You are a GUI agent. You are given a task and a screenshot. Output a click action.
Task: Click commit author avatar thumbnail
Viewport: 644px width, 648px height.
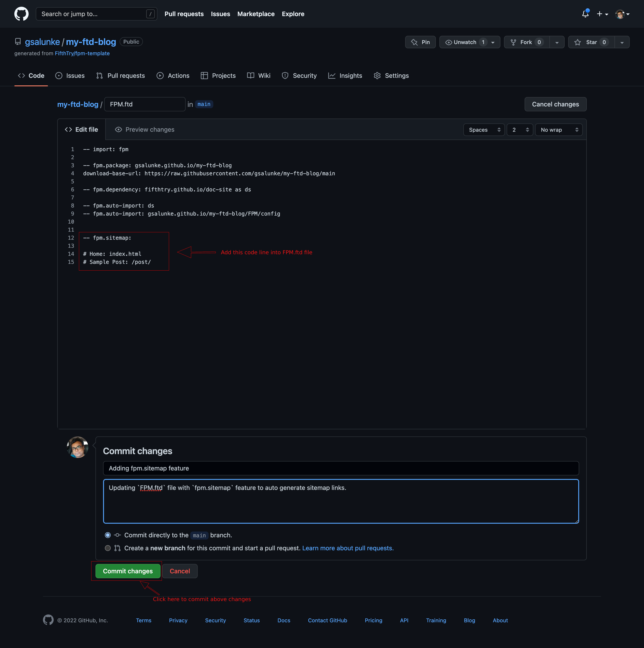77,447
